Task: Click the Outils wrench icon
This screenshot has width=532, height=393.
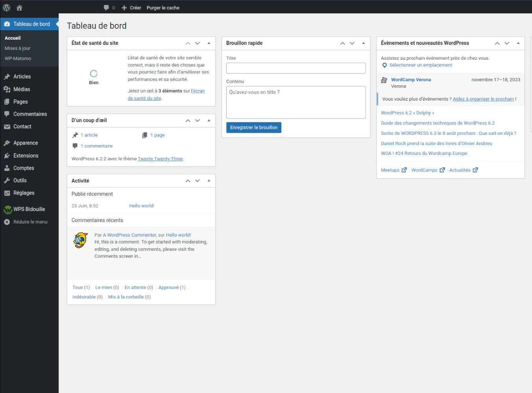Action: pyautogui.click(x=7, y=180)
